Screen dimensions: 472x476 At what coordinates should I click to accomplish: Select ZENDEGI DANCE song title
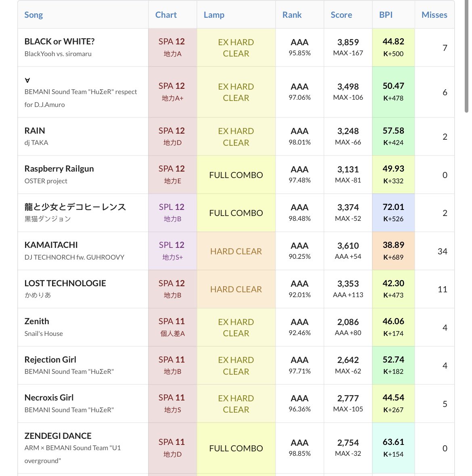(x=58, y=436)
